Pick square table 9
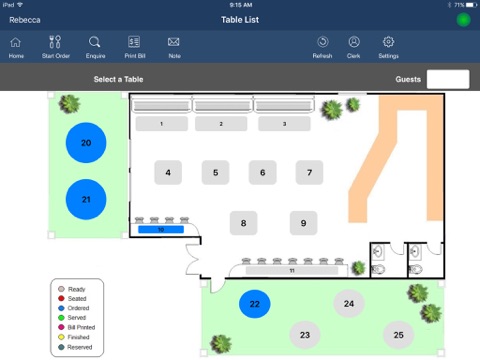Screen dimensions: 480x360 tap(303, 223)
